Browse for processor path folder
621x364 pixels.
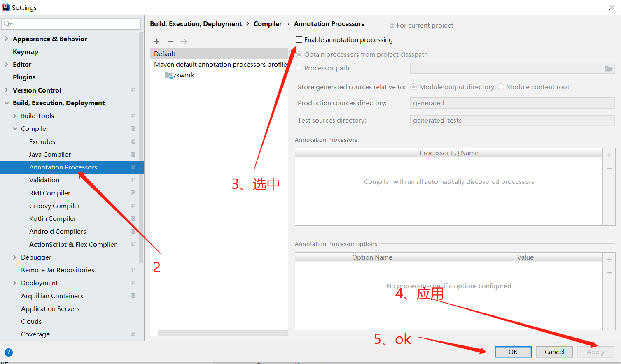pos(608,69)
